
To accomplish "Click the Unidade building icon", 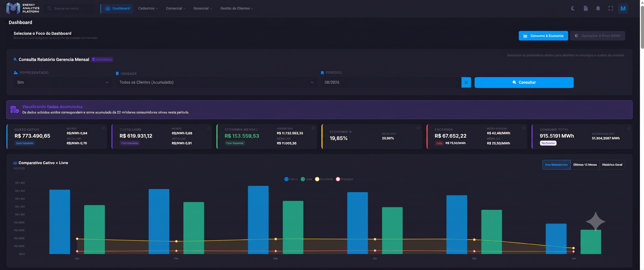I will (x=117, y=74).
